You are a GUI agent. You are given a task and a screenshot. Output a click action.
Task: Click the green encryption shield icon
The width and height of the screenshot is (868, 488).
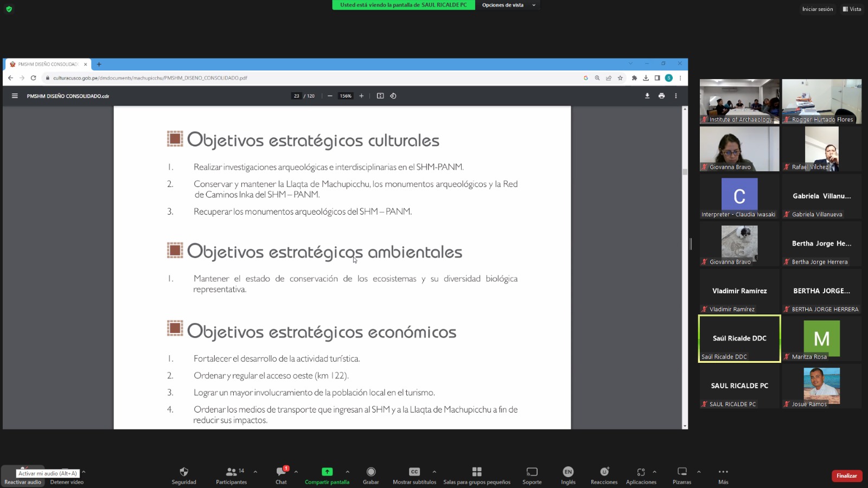pos(9,9)
